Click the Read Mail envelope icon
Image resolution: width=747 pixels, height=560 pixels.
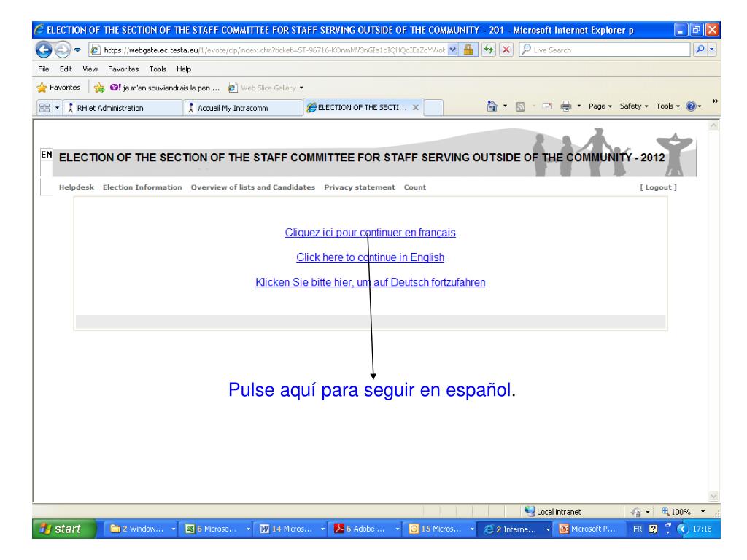[547, 106]
